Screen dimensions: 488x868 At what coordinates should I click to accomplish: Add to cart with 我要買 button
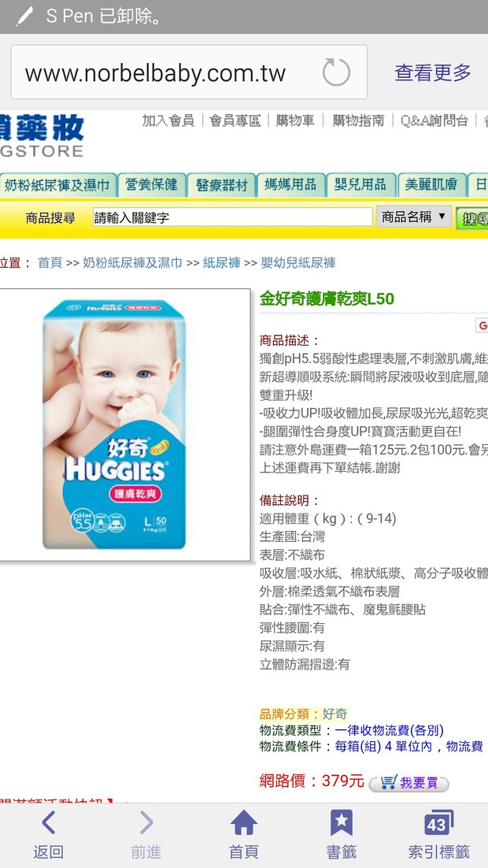[409, 782]
